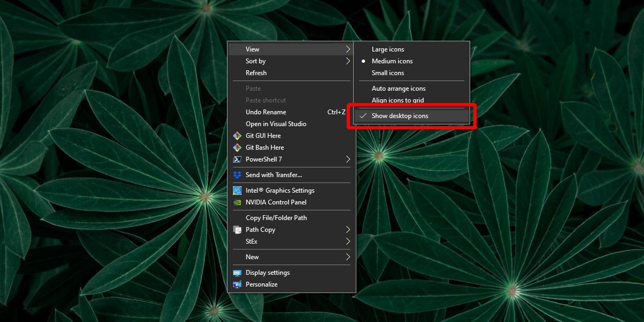Screen dimensions: 644x322
Task: Click the Dropbox Send with Transfer icon
Action: pos(237,175)
